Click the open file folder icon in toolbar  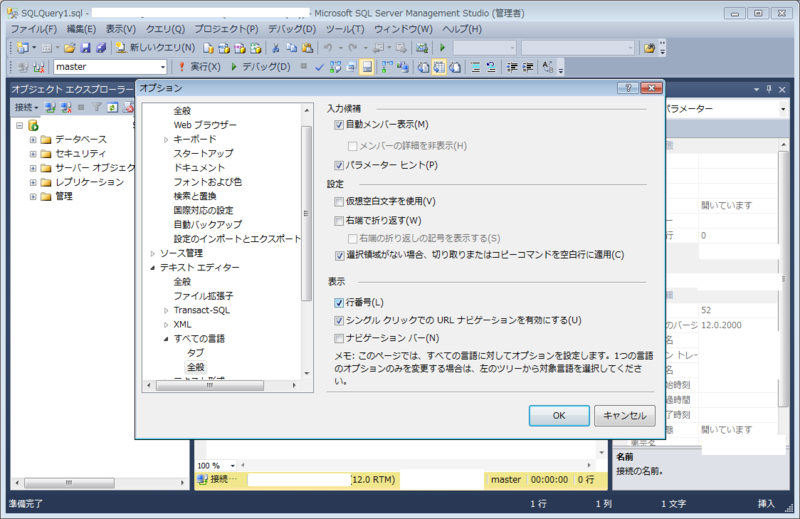pos(69,48)
